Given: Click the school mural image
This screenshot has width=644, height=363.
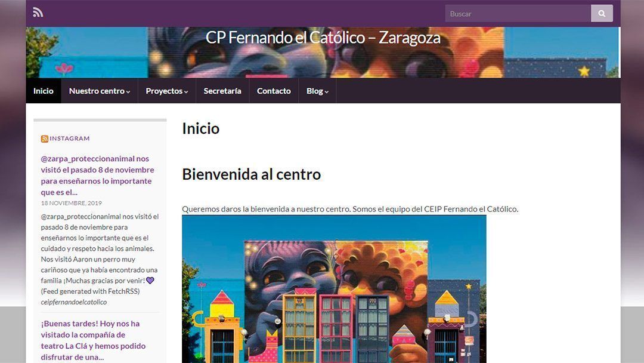Looking at the screenshot, I should click(x=334, y=289).
